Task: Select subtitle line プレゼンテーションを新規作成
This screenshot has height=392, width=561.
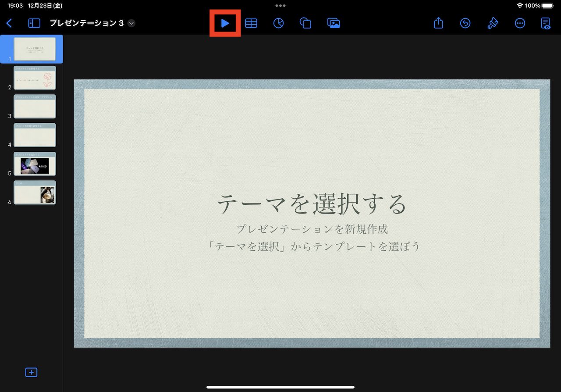Action: [x=312, y=229]
